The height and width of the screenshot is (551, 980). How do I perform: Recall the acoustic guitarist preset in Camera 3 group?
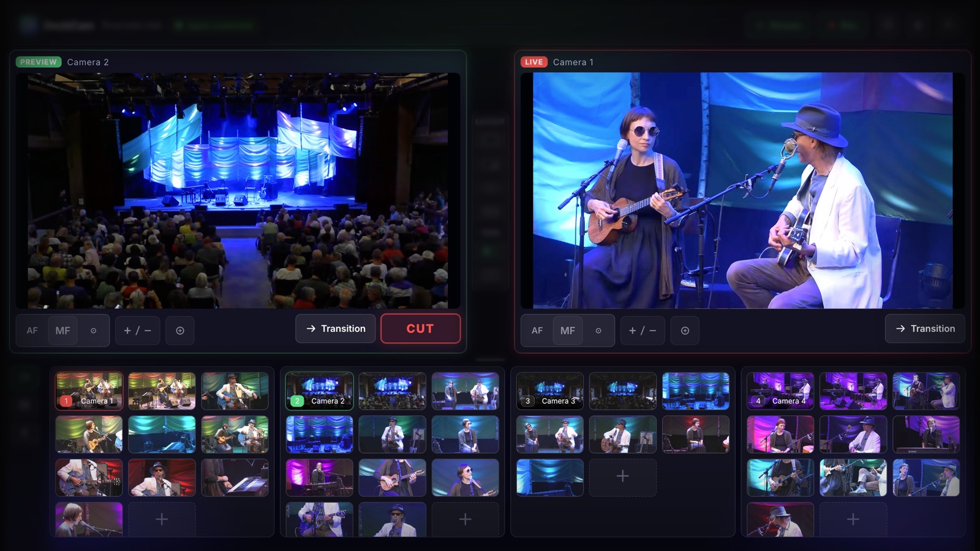623,435
